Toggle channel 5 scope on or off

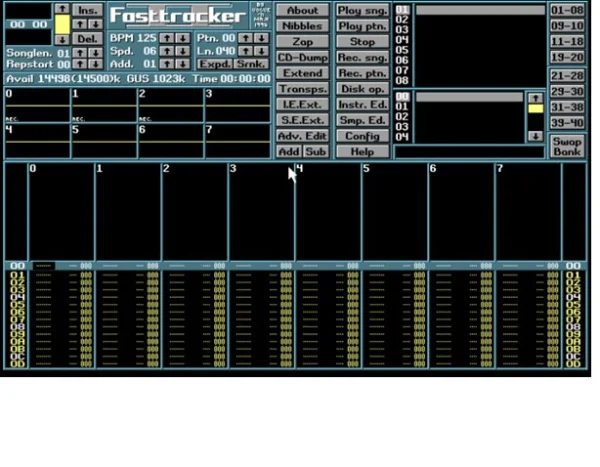click(x=102, y=142)
